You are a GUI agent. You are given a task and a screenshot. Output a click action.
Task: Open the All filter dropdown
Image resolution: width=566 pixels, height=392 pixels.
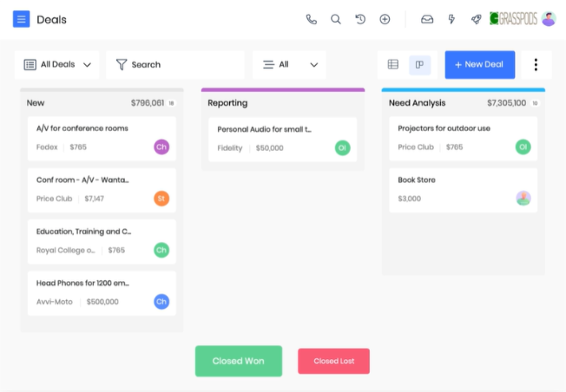(289, 64)
